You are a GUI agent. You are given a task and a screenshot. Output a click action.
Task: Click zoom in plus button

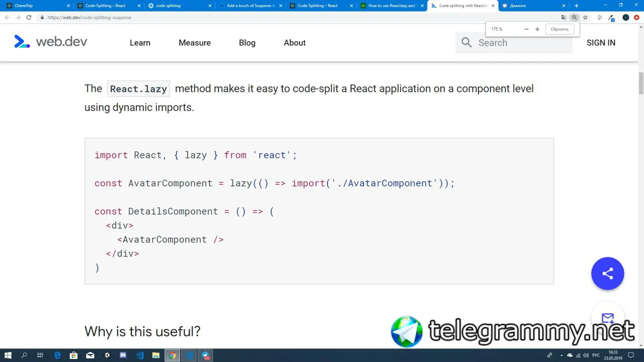coord(537,29)
